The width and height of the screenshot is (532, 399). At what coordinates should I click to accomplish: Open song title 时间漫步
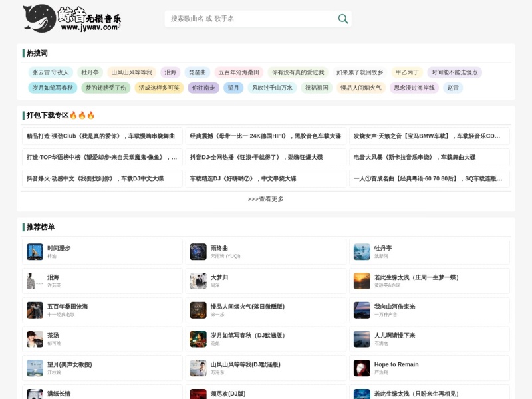pos(59,248)
